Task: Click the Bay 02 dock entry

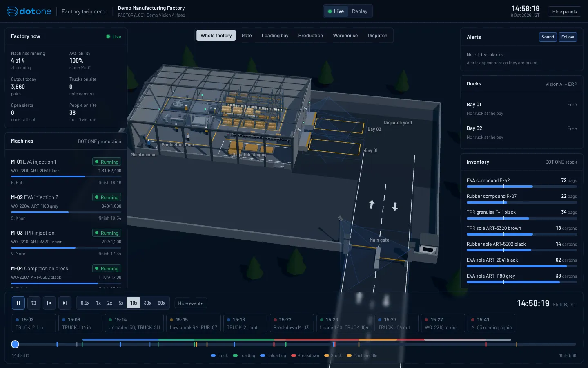Action: pyautogui.click(x=522, y=132)
